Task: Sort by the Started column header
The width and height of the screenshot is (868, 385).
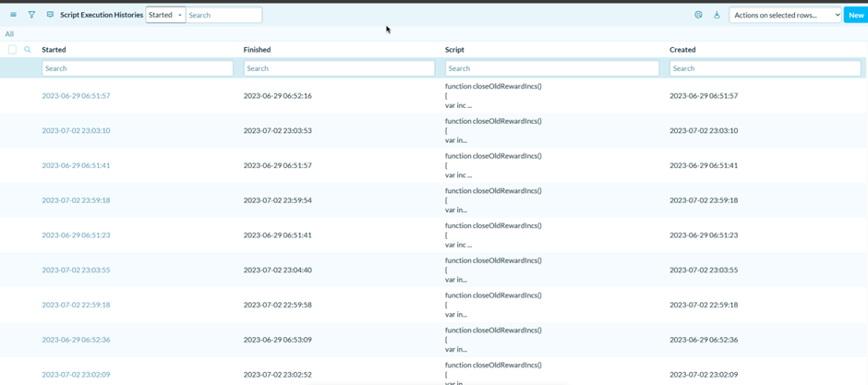Action: point(54,50)
